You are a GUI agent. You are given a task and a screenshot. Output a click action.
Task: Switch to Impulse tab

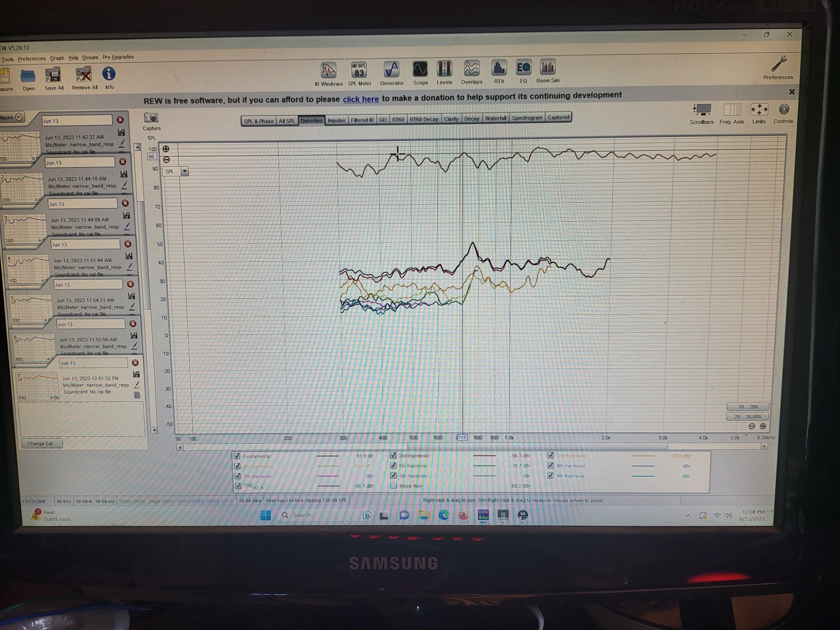tap(337, 120)
